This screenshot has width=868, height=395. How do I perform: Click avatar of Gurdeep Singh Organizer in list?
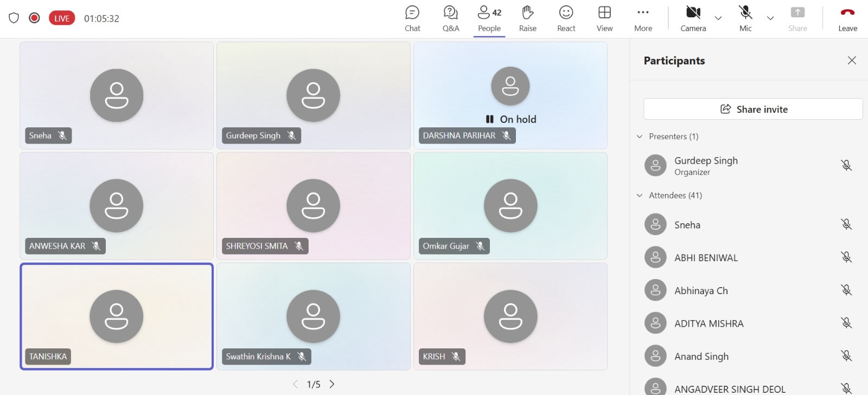655,165
